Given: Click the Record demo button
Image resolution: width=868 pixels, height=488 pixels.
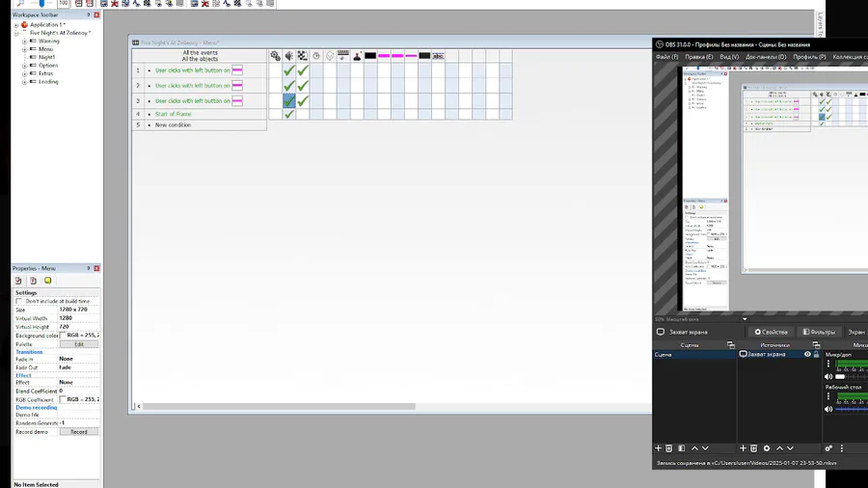Looking at the screenshot, I should (x=79, y=431).
